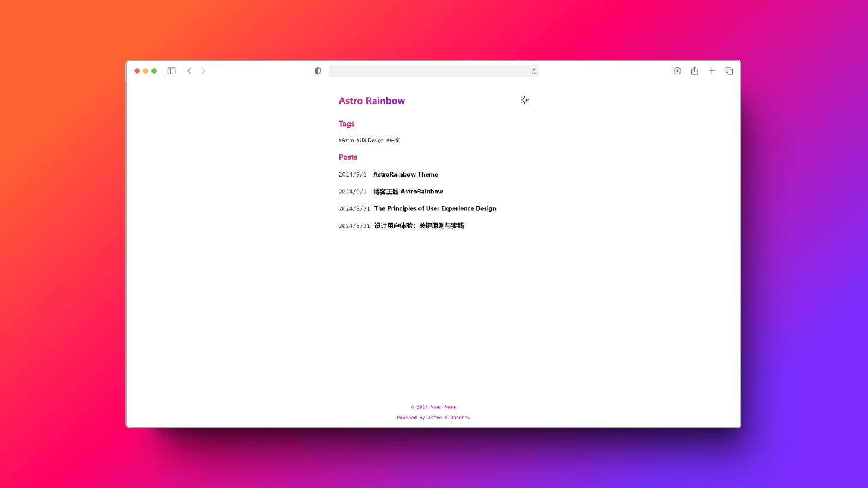Screen dimensions: 868x488
Task: Go forward with the browser forward arrow
Action: click(203, 71)
